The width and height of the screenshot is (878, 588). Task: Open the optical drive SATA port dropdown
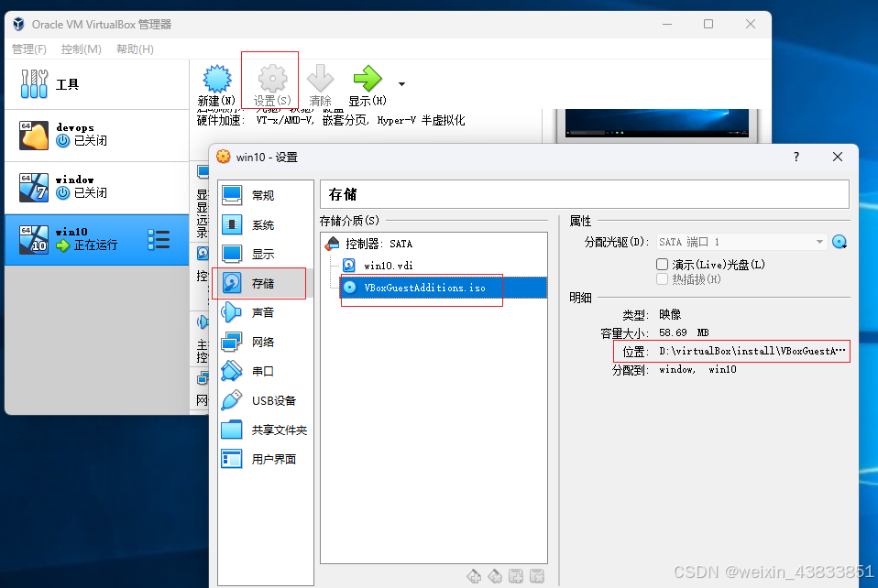(x=741, y=242)
